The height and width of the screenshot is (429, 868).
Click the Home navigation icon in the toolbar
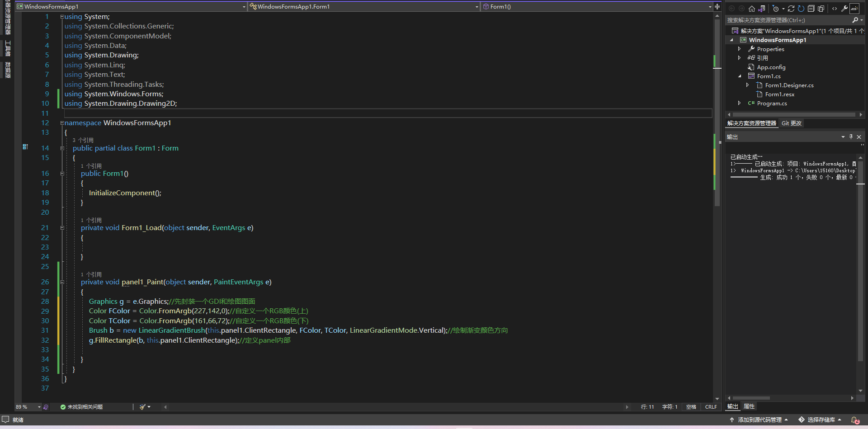752,9
